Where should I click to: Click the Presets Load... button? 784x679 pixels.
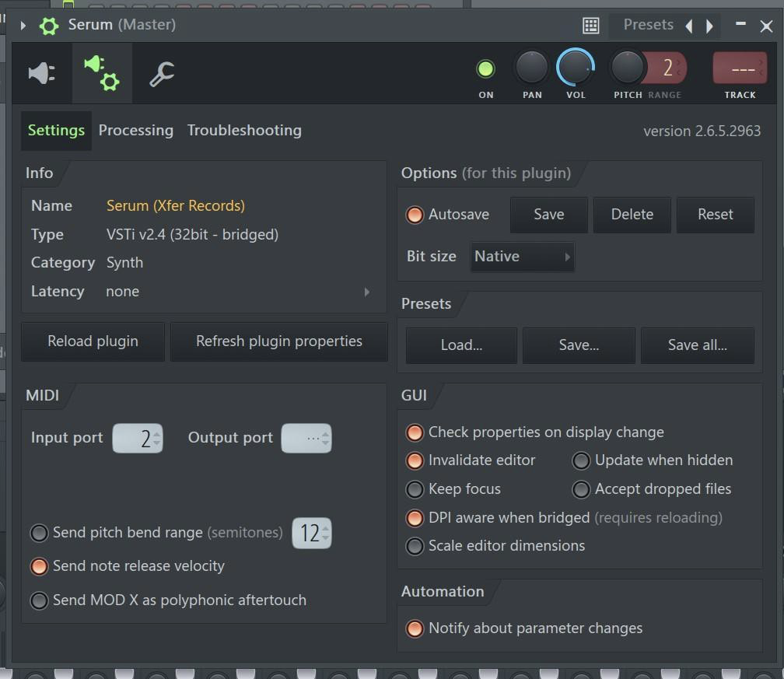461,345
